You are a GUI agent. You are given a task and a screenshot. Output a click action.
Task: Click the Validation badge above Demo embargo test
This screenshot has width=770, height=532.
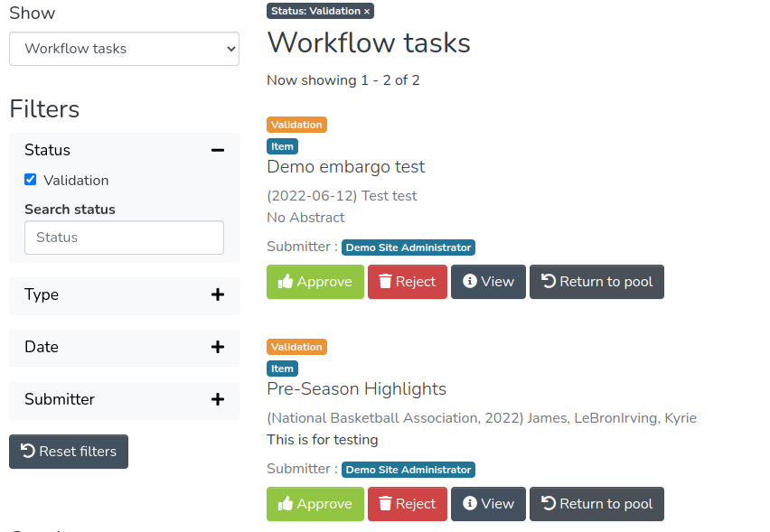296,125
